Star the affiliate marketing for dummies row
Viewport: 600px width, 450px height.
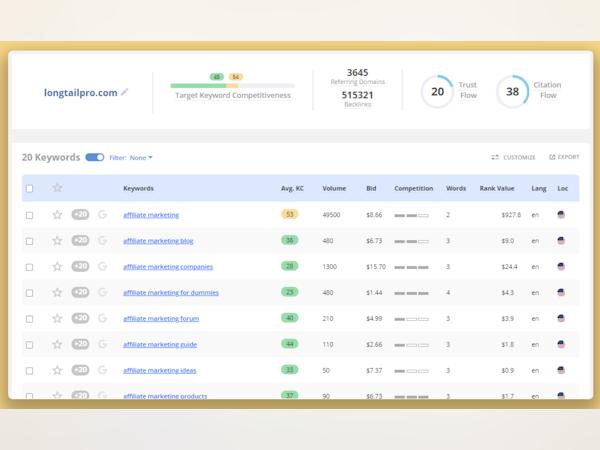point(57,293)
